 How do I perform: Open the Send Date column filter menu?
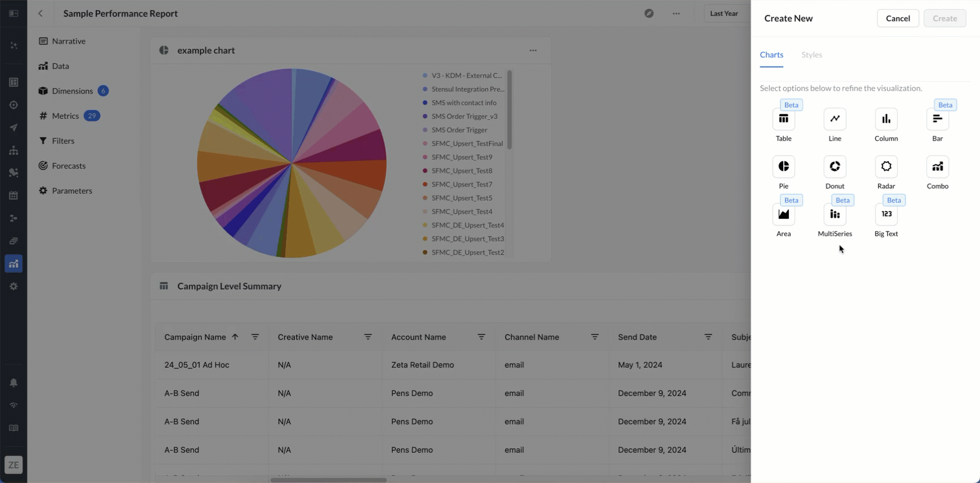708,337
